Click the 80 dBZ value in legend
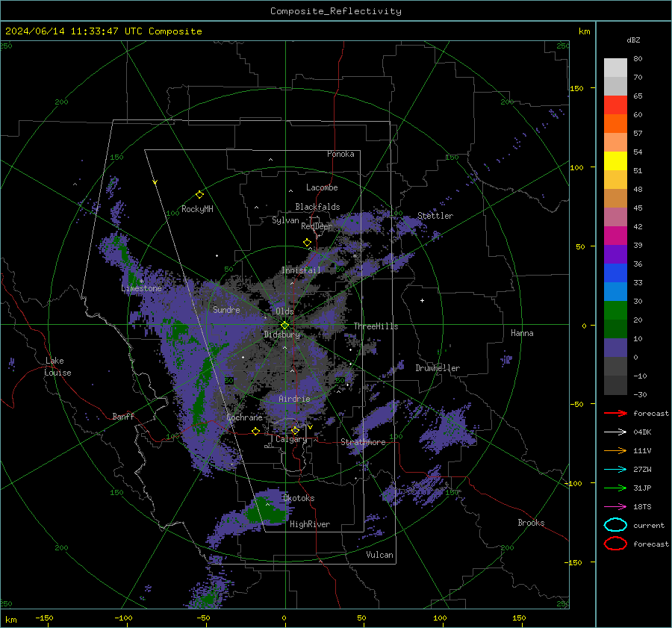This screenshot has height=628, width=672. tap(638, 59)
